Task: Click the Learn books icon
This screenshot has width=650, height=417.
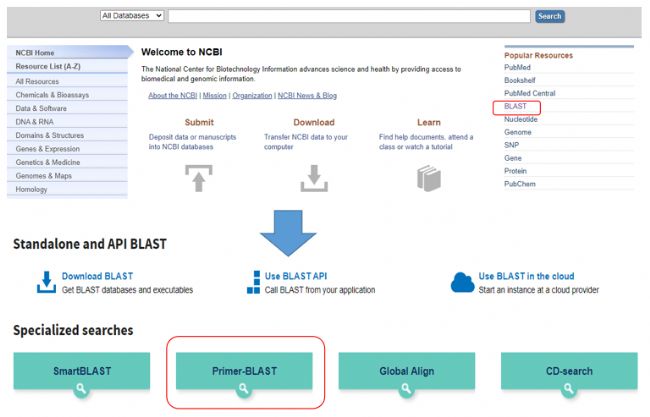Action: point(429,178)
